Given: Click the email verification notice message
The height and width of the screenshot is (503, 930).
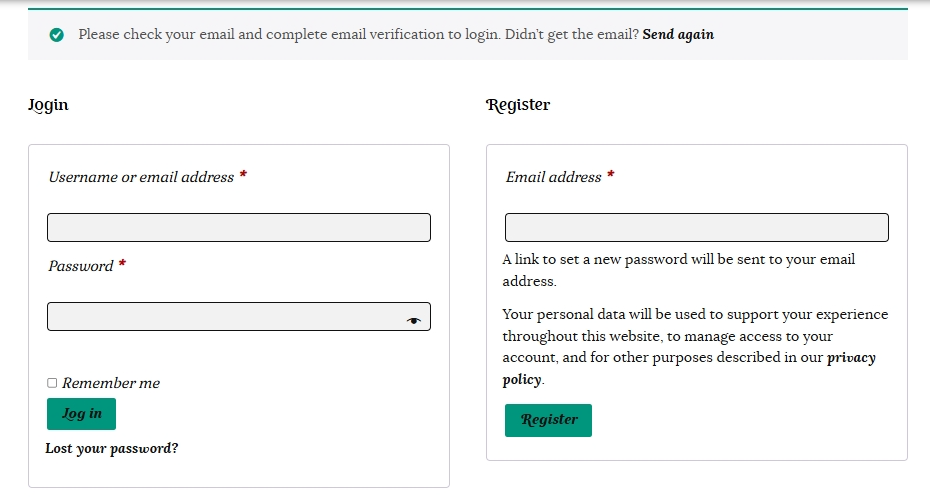Looking at the screenshot, I should 358,34.
